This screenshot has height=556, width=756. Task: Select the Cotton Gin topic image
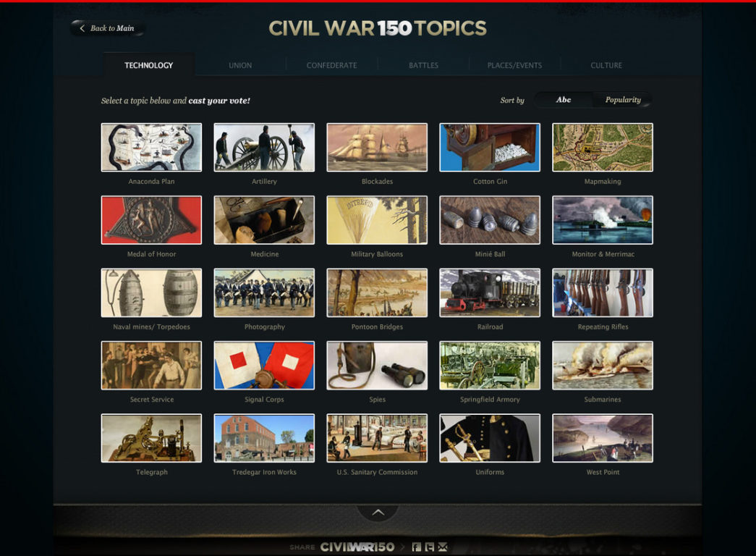490,147
